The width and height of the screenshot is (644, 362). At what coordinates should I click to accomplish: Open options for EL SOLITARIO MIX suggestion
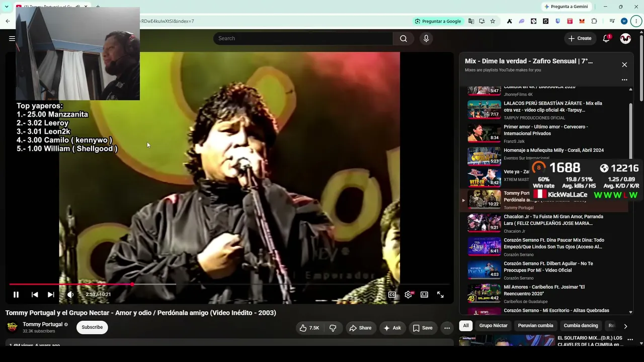(630, 340)
